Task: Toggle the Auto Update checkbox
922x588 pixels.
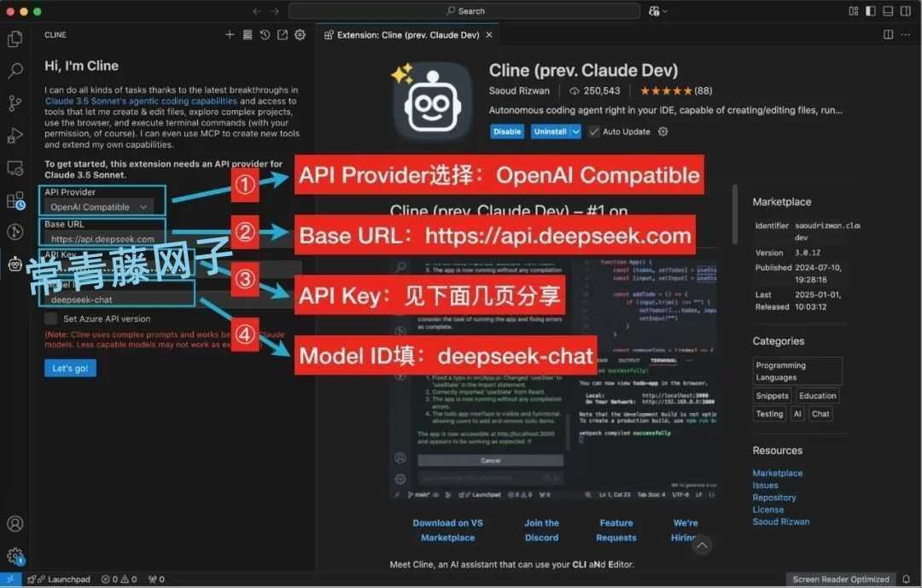Action: [594, 131]
